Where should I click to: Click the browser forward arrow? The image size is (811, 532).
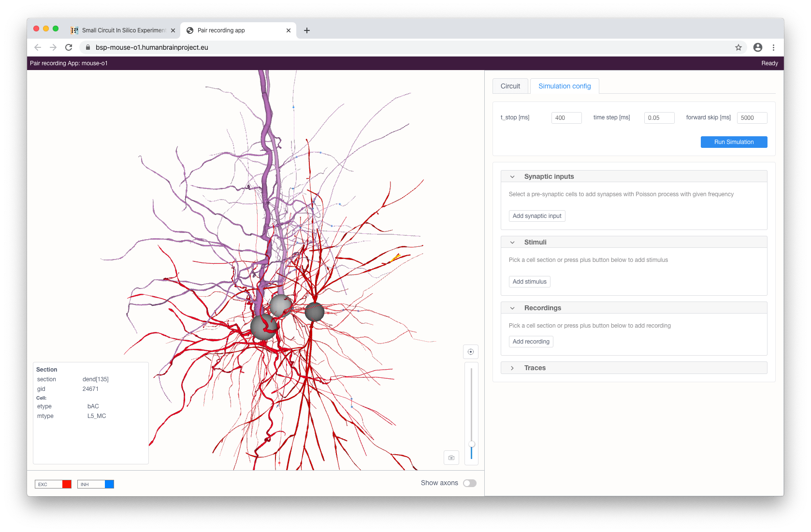(x=53, y=47)
